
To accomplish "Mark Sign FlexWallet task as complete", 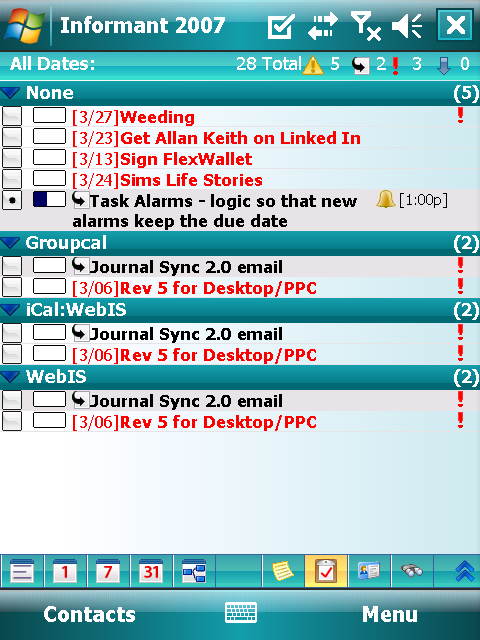I will click(x=12, y=158).
